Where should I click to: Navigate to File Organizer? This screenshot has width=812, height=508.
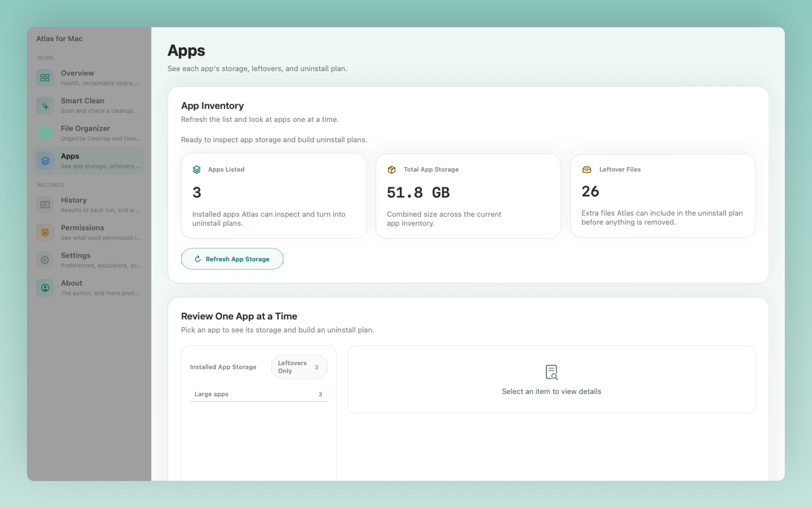click(89, 133)
